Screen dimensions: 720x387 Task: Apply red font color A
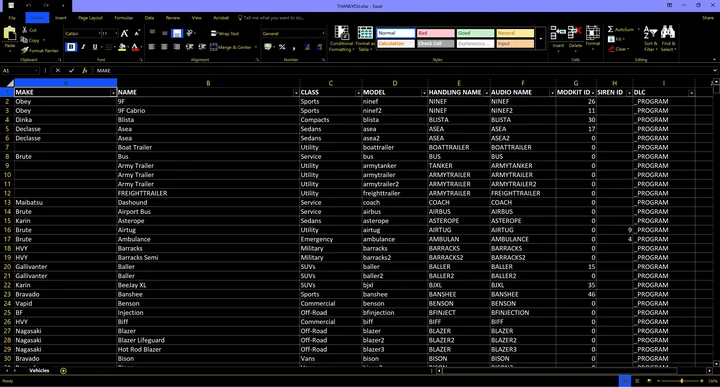tap(135, 47)
